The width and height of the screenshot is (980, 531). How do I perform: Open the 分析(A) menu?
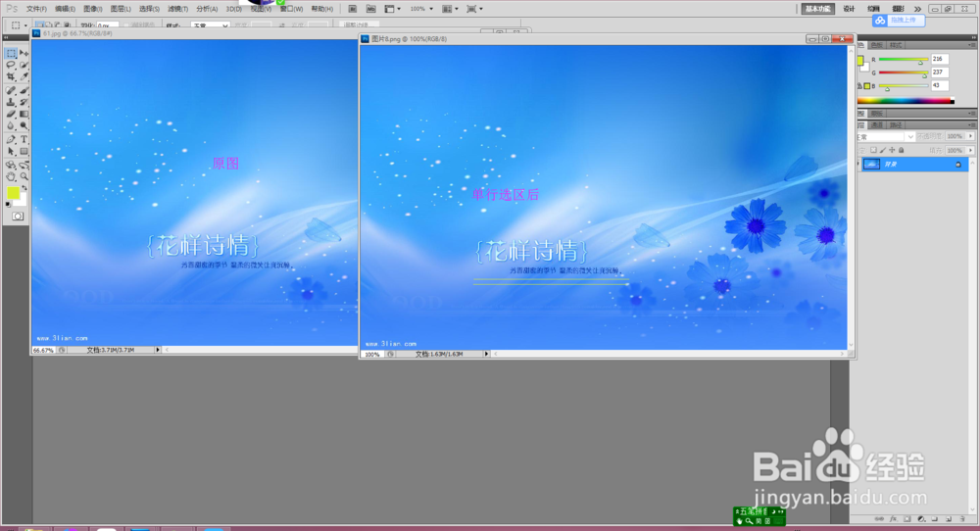pyautogui.click(x=207, y=9)
